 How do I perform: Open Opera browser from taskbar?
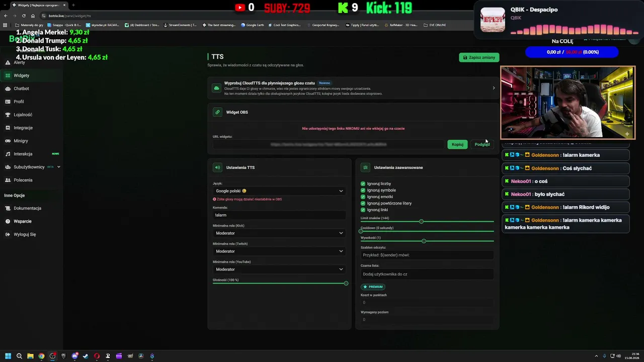point(97,356)
